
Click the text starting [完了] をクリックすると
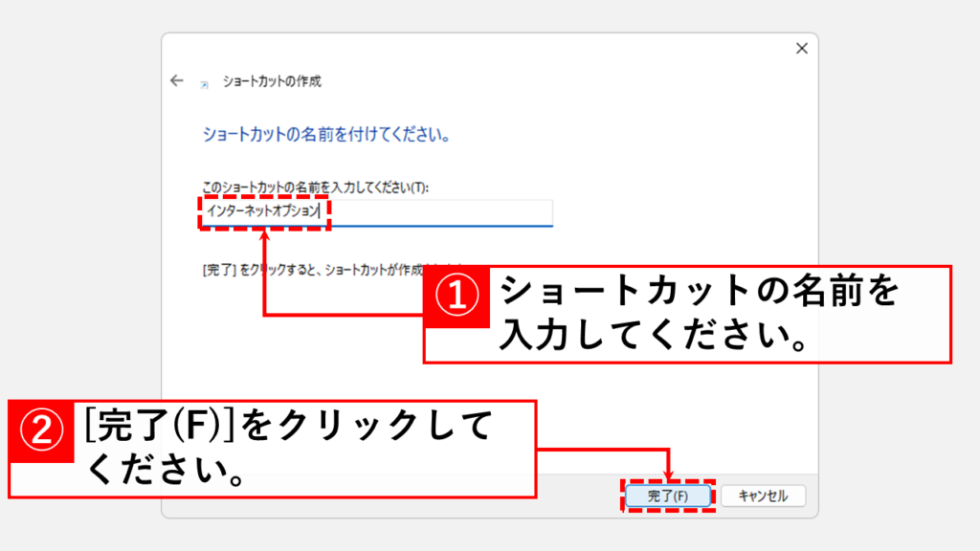[313, 270]
